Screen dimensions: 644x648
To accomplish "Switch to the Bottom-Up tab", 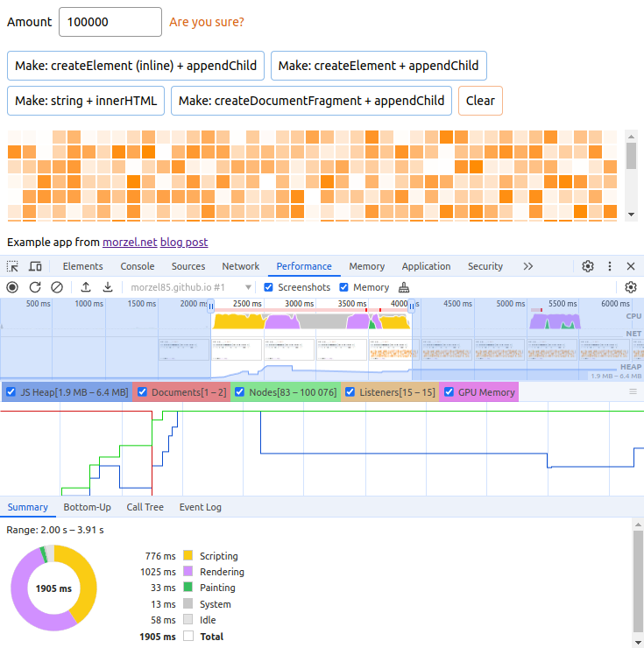I will [87, 507].
